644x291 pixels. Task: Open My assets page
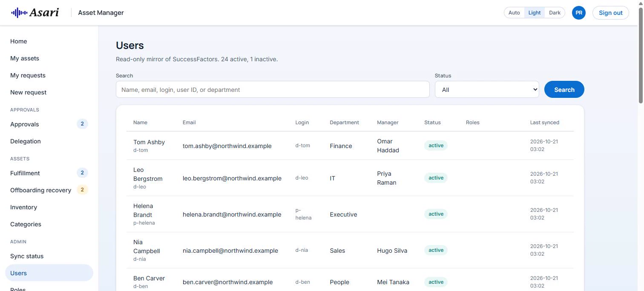tap(49, 58)
